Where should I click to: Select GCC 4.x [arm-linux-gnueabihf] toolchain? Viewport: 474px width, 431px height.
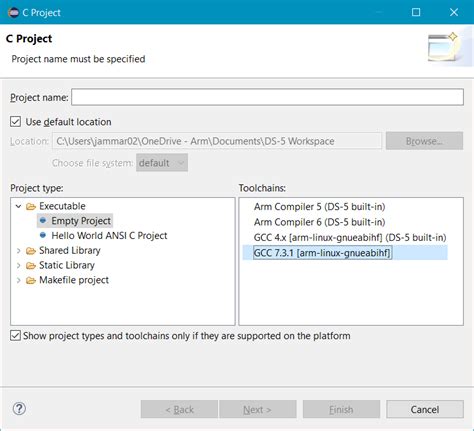pyautogui.click(x=350, y=237)
